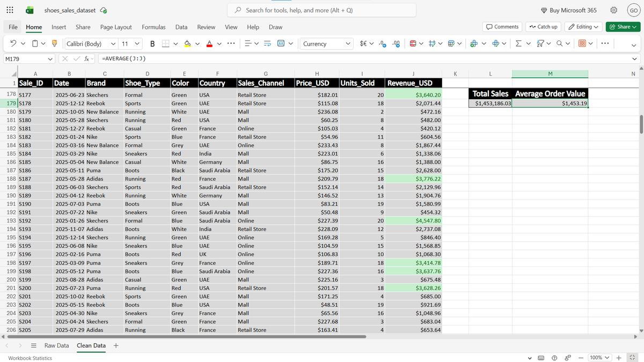
Task: Apply yellow fill color
Action: pos(188,44)
